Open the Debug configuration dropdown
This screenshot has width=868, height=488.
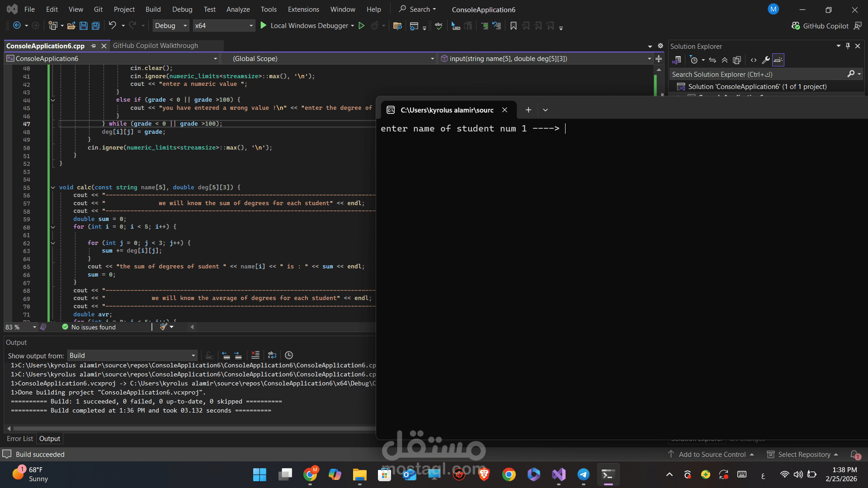tap(170, 26)
